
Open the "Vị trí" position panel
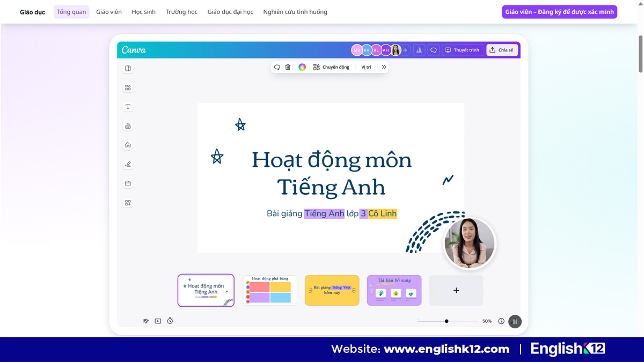[x=365, y=67]
